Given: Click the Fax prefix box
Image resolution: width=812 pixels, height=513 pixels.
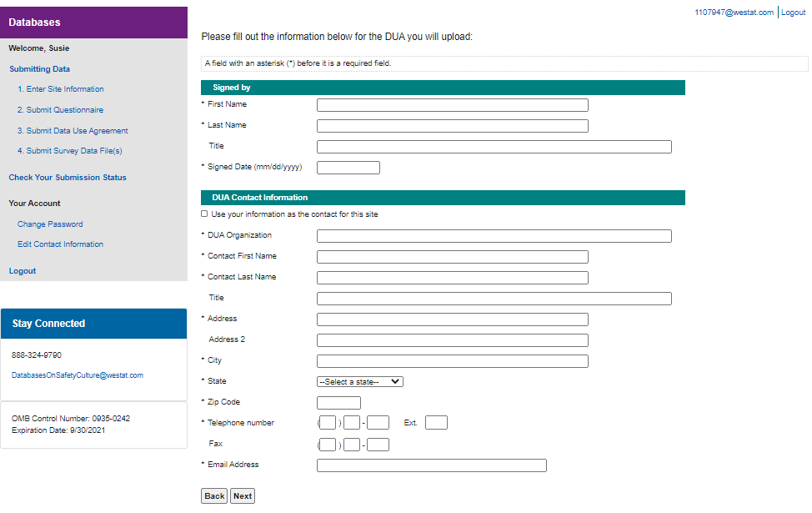Looking at the screenshot, I should (352, 445).
